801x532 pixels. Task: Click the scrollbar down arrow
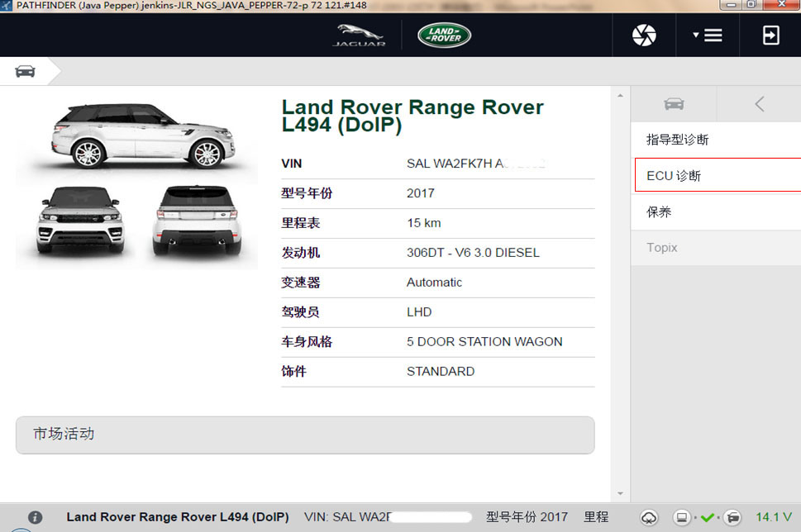pyautogui.click(x=620, y=493)
